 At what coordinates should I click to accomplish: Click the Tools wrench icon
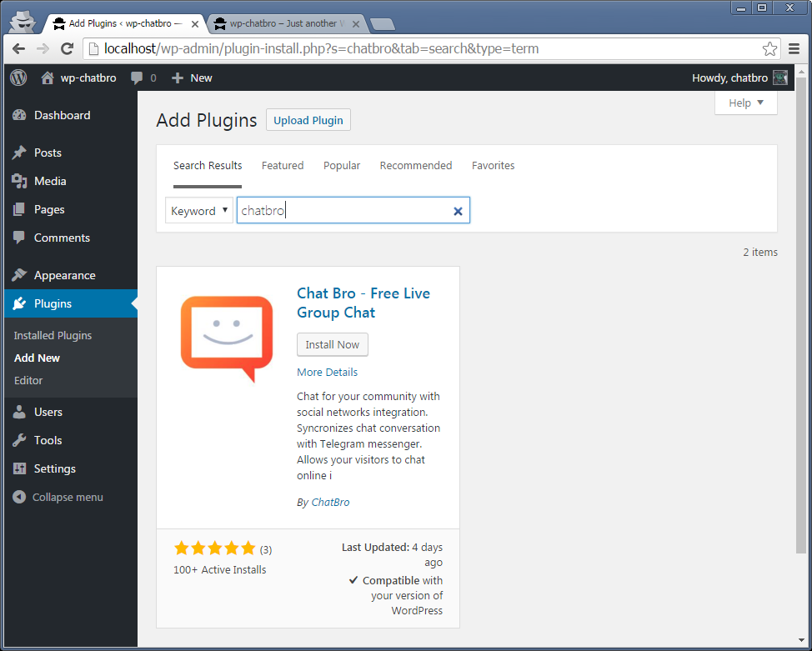coord(19,440)
